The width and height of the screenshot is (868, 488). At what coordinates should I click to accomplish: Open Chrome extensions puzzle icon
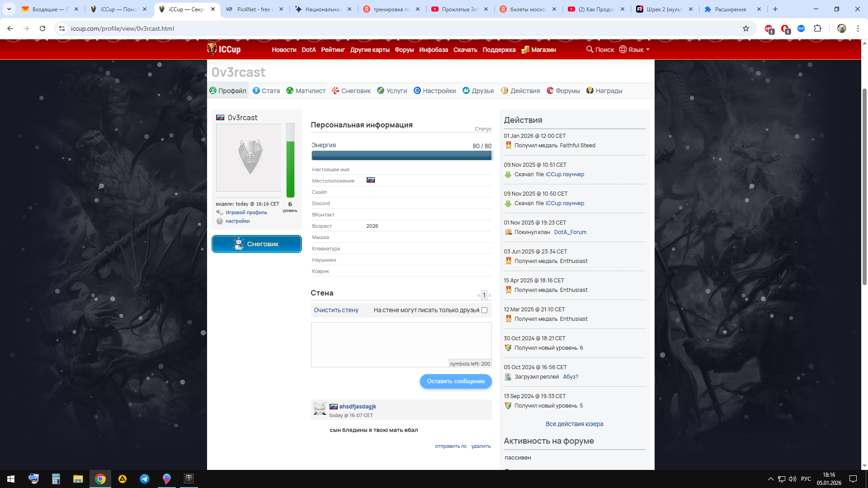click(x=817, y=28)
